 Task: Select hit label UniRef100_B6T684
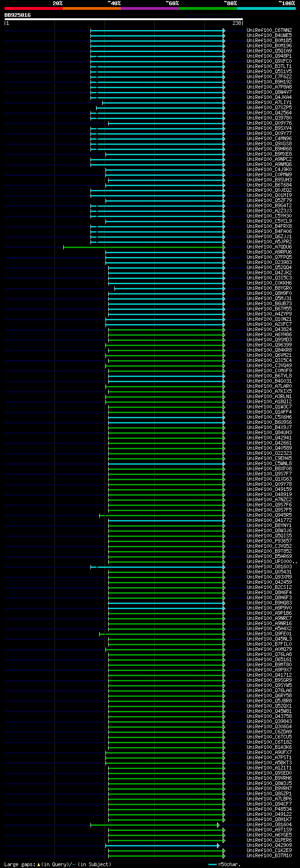(269, 185)
